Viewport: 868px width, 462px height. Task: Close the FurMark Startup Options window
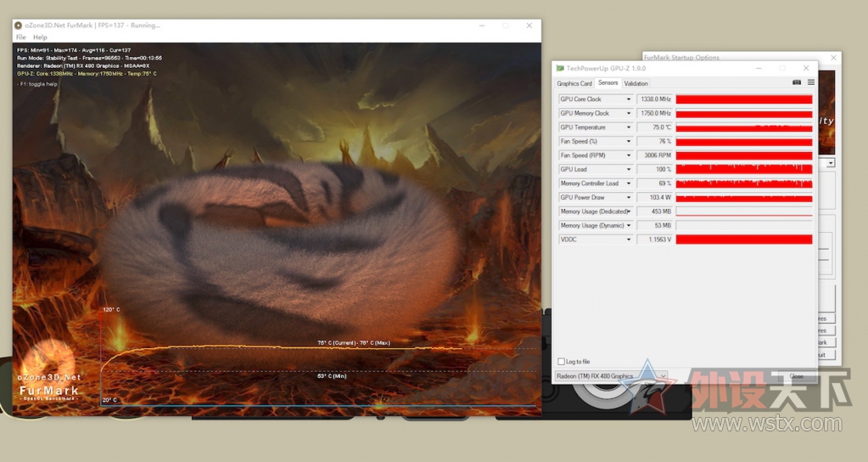click(834, 58)
